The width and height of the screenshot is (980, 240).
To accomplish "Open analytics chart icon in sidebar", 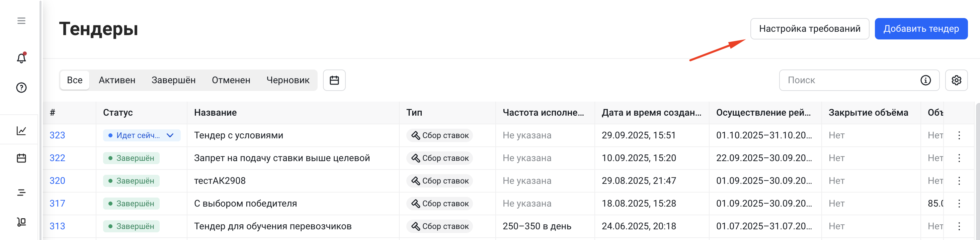I will pyautogui.click(x=21, y=131).
